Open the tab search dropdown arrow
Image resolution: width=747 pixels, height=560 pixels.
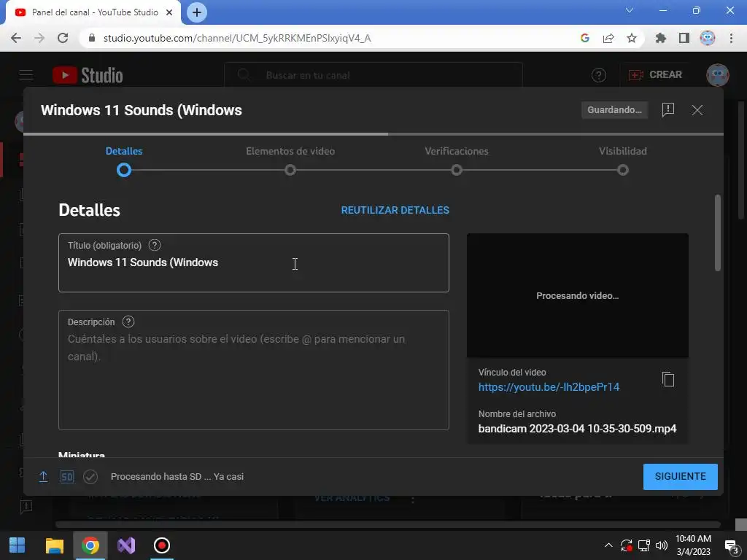pos(630,10)
